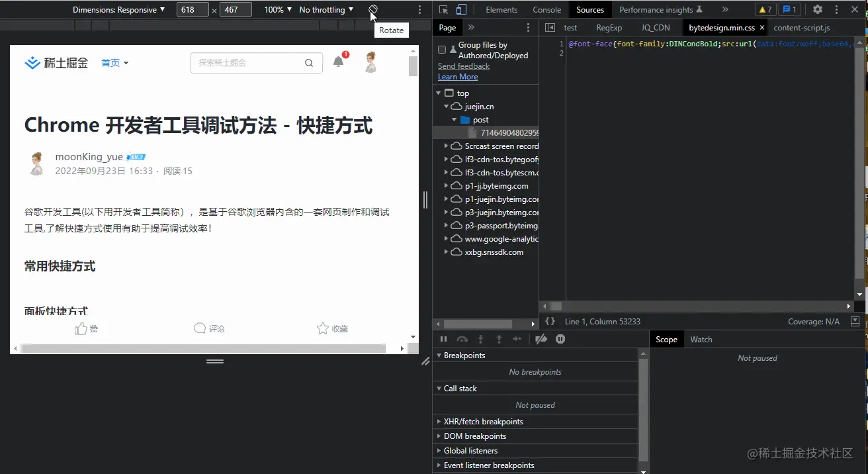
Task: Click the comment bubble icon
Action: coord(200,328)
